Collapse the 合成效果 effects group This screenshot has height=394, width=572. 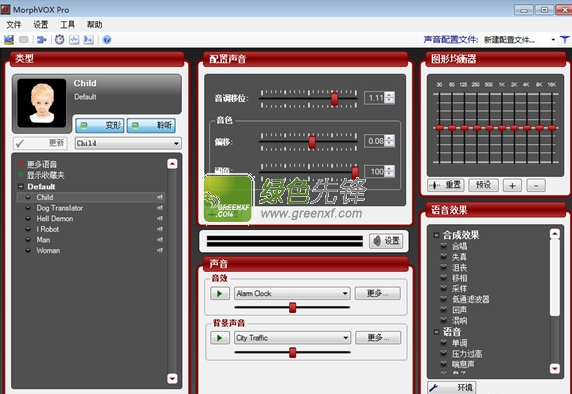436,235
